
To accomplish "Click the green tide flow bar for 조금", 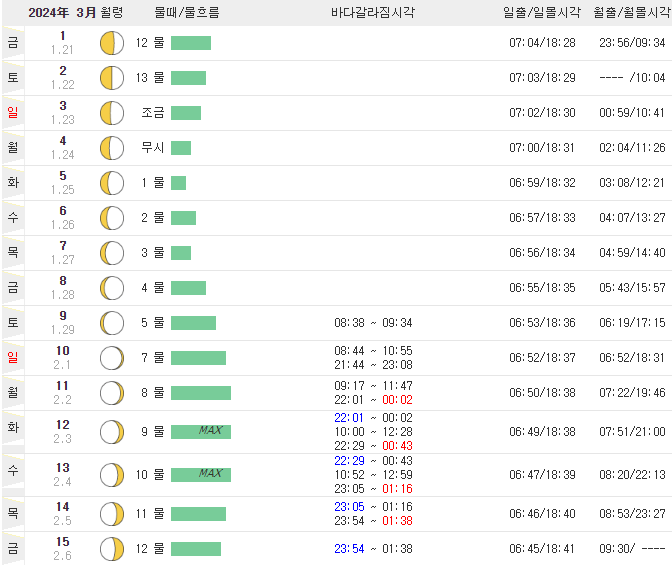I will tap(186, 113).
